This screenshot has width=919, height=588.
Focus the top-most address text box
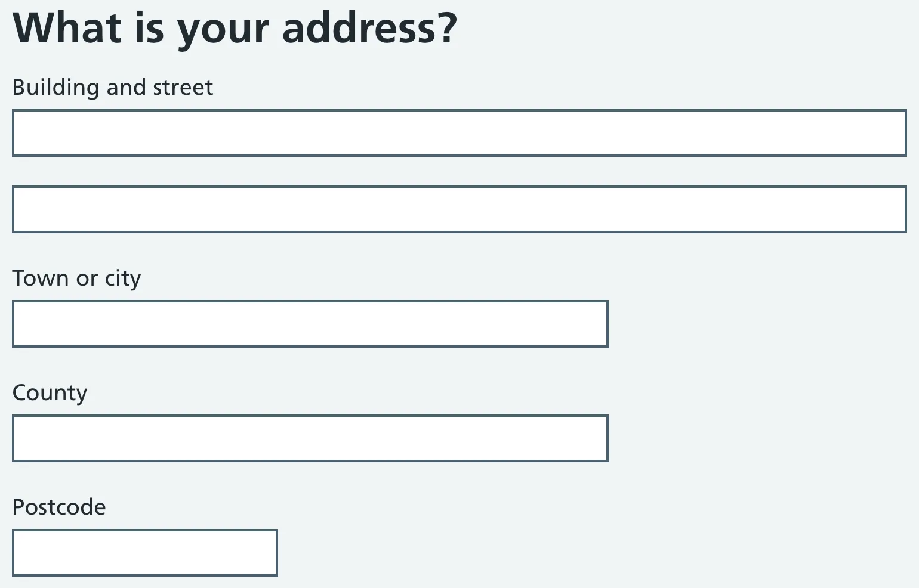coord(459,133)
